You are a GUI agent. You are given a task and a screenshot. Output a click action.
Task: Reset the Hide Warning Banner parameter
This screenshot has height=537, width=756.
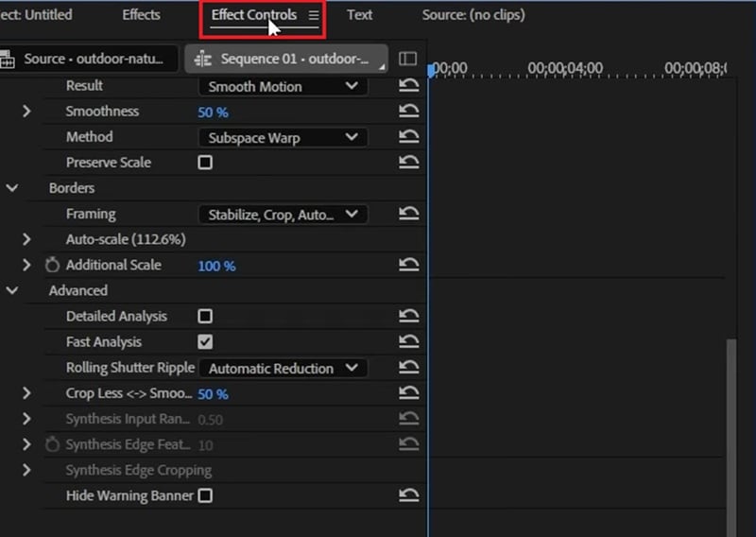click(x=408, y=495)
